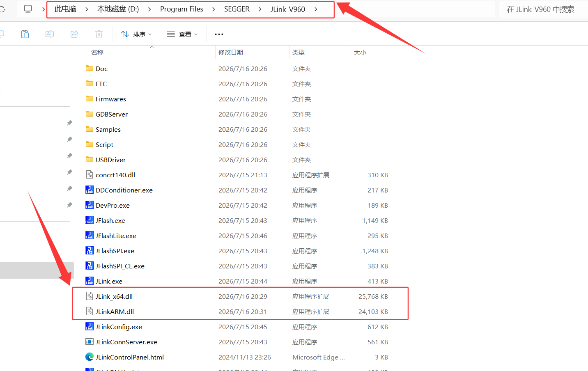Select the file name JLinkConnServer.exe
This screenshot has width=588, height=371.
(x=126, y=342)
